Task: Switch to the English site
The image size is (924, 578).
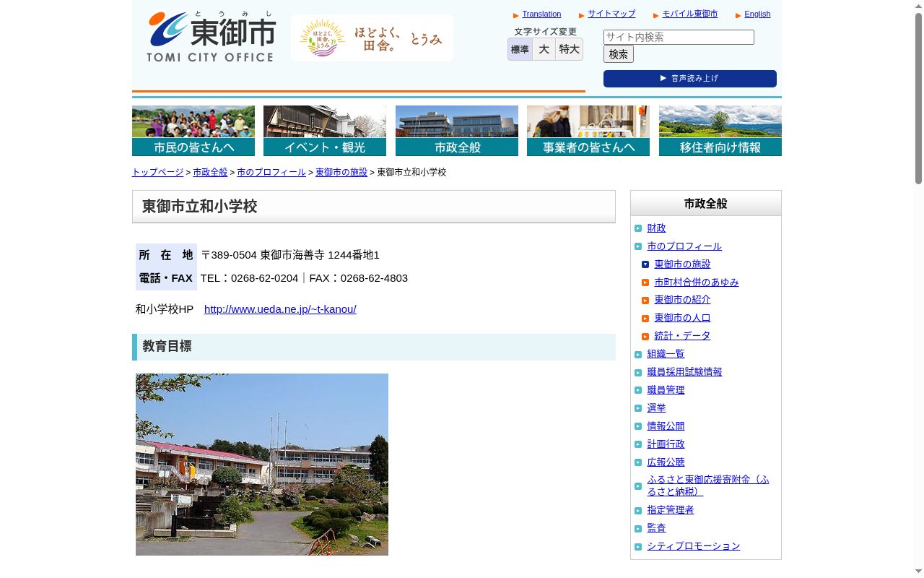Action: (x=757, y=14)
